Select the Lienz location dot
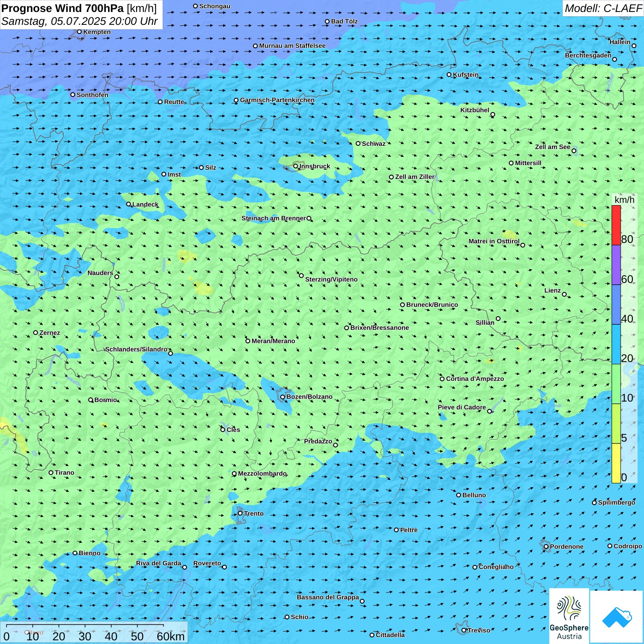The width and height of the screenshot is (644, 644). pos(564,294)
